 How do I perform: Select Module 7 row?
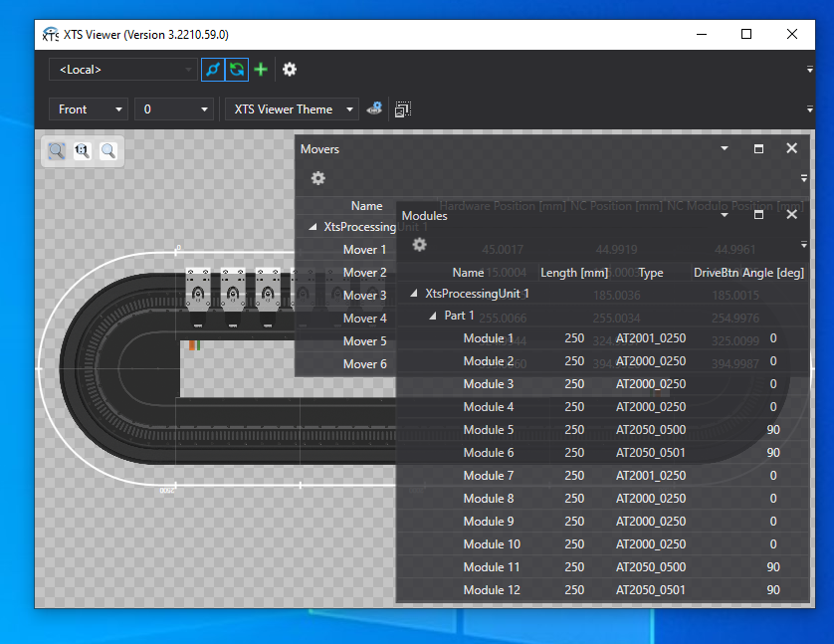pyautogui.click(x=603, y=476)
